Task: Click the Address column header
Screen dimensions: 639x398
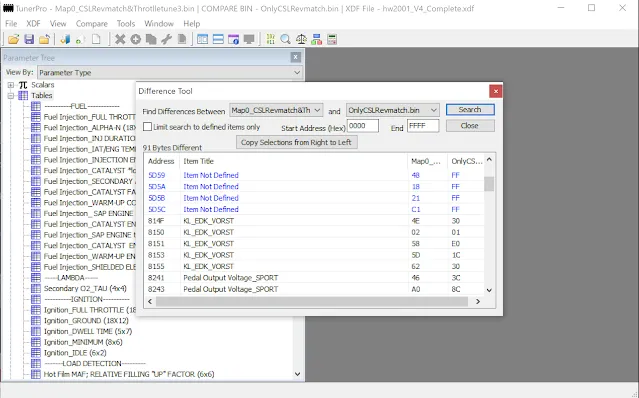Action: click(161, 161)
